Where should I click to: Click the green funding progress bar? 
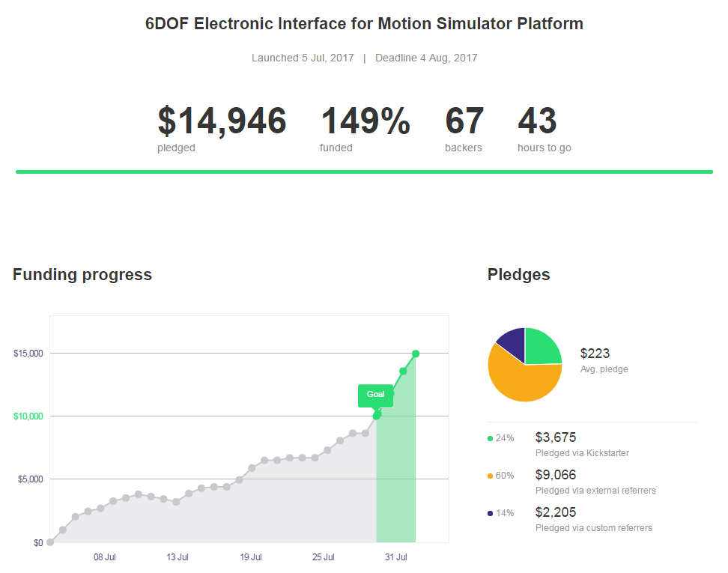coord(364,172)
